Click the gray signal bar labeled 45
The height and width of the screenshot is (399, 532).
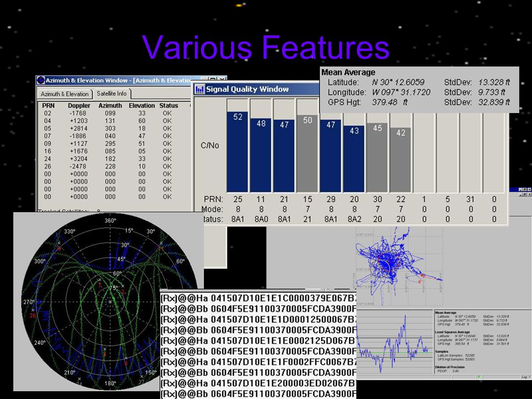[x=377, y=157]
